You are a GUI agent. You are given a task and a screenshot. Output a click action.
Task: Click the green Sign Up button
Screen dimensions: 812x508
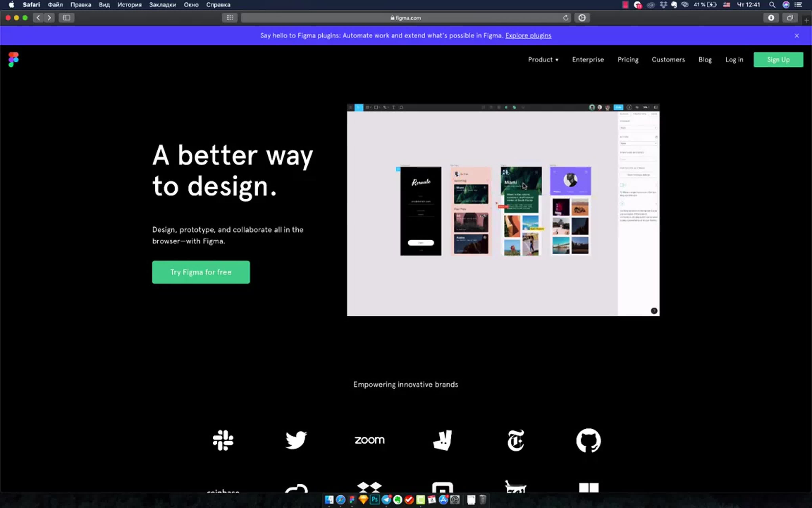point(778,60)
